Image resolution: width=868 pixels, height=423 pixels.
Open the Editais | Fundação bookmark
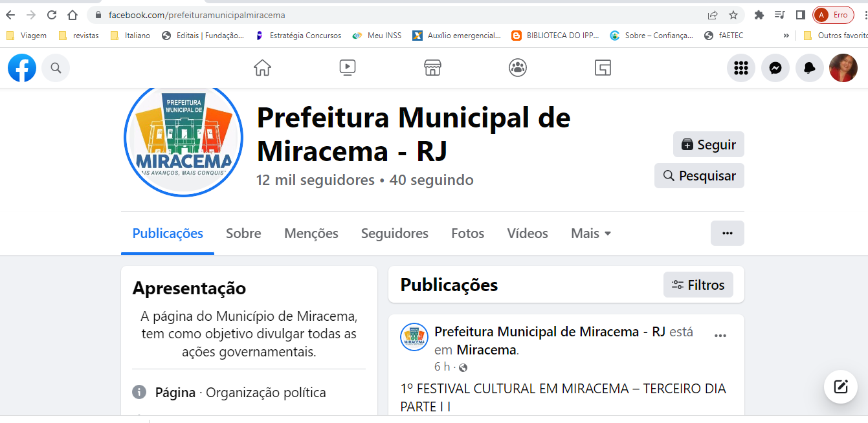coord(203,36)
